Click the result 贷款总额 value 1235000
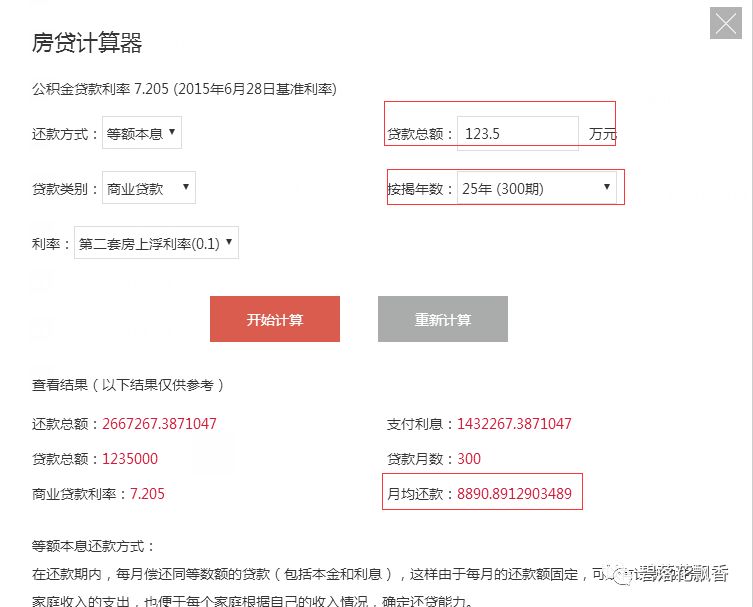 (x=130, y=459)
